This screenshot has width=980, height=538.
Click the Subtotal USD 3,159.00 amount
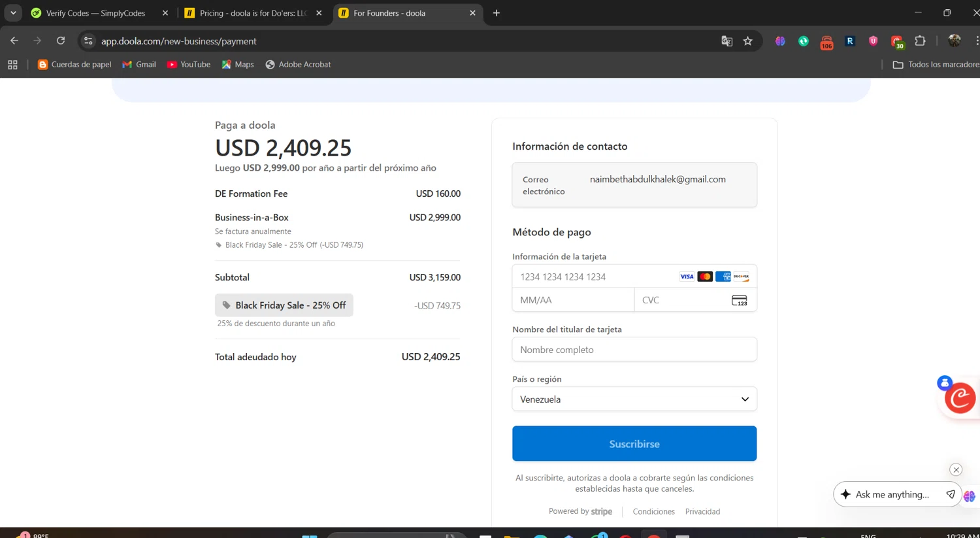pyautogui.click(x=435, y=277)
